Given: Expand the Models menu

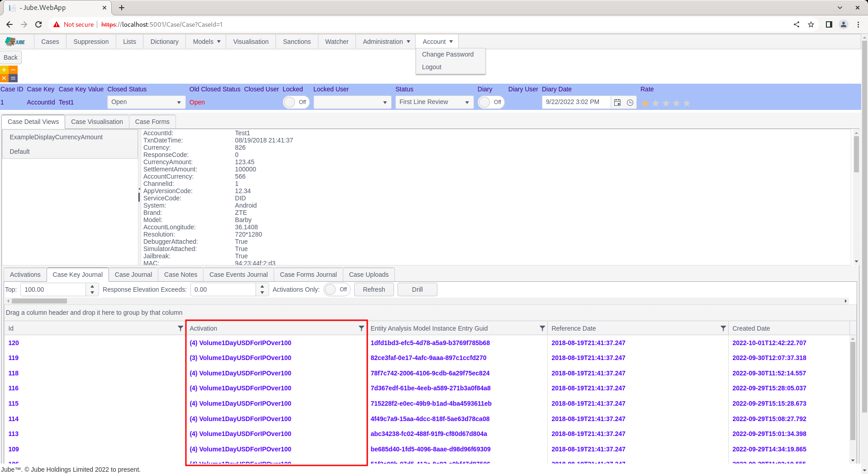Looking at the screenshot, I should click(206, 42).
